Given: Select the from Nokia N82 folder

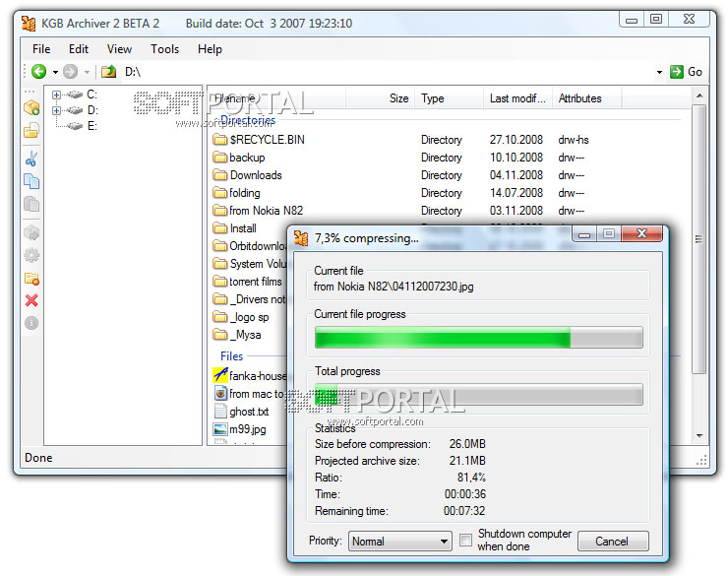Looking at the screenshot, I should (258, 211).
